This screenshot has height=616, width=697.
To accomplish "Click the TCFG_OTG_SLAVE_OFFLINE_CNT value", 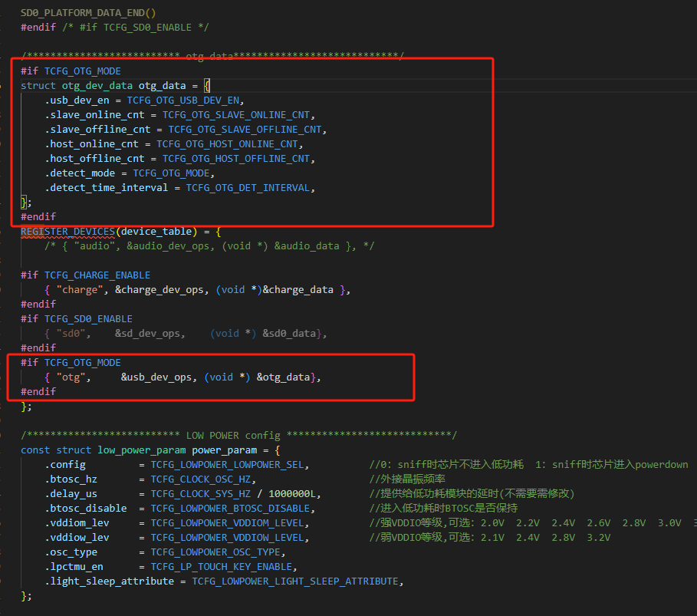I will click(245, 130).
